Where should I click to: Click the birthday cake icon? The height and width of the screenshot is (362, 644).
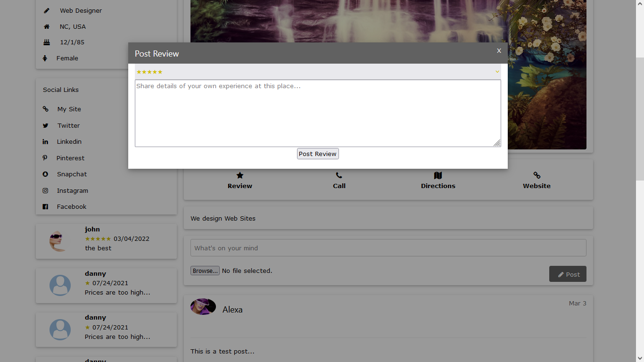pyautogui.click(x=46, y=42)
